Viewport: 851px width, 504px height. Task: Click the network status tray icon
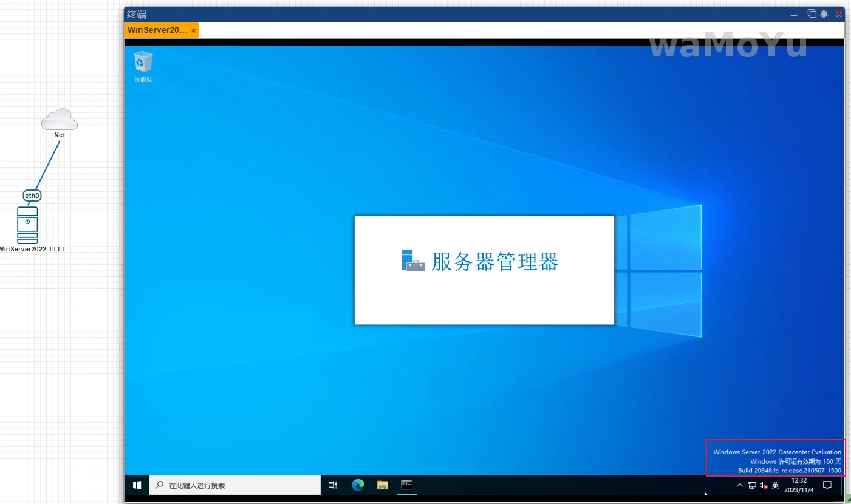752,486
